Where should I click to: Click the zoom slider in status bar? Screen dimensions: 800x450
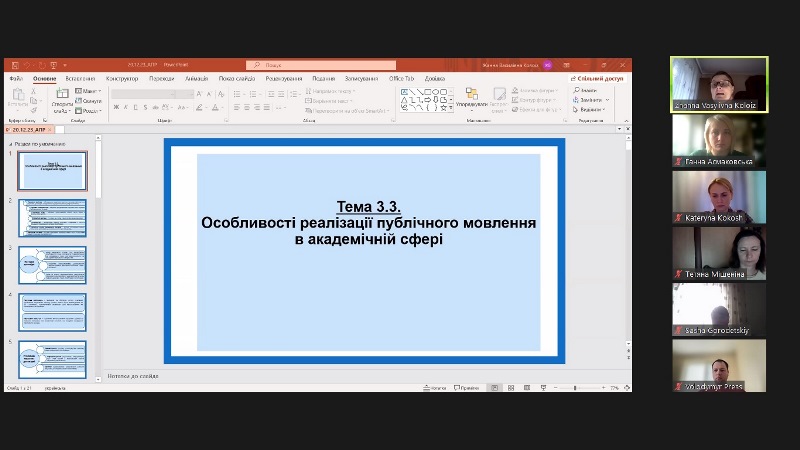tap(580, 388)
